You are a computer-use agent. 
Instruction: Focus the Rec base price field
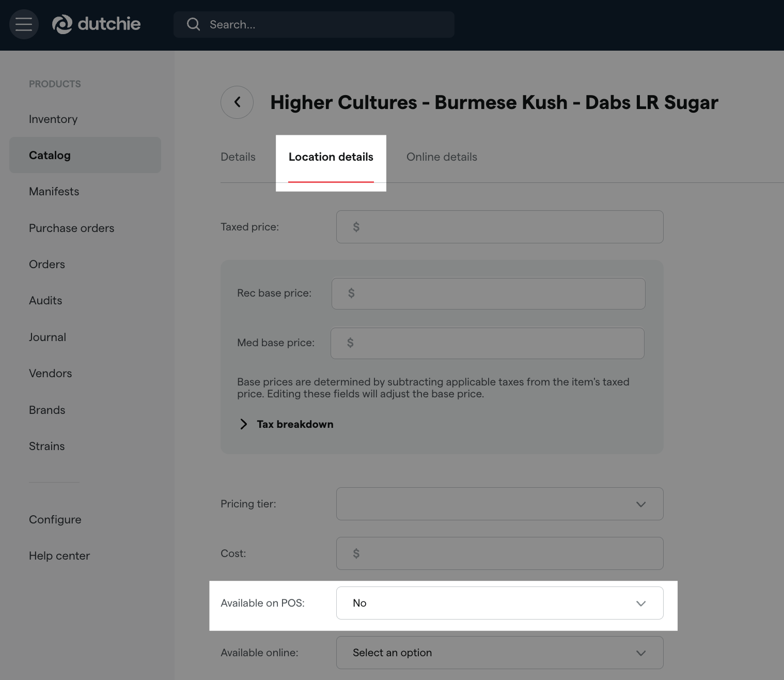[x=488, y=293]
